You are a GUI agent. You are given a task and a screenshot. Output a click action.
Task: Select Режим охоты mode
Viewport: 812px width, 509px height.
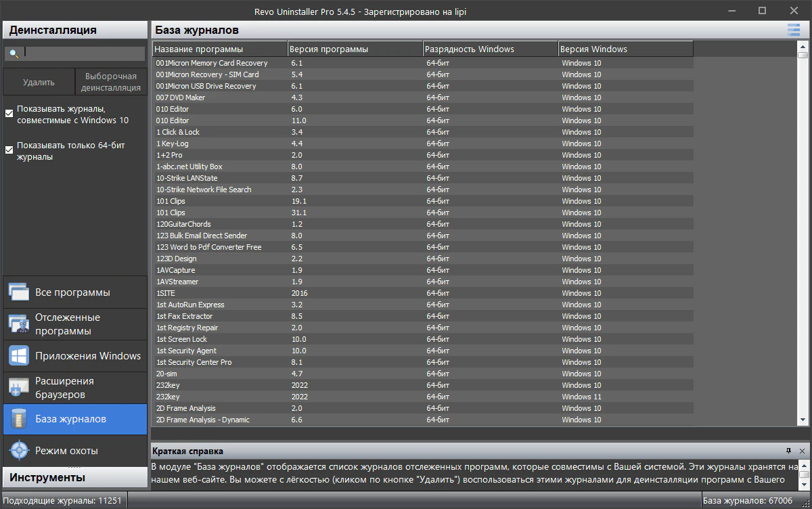[x=75, y=451]
